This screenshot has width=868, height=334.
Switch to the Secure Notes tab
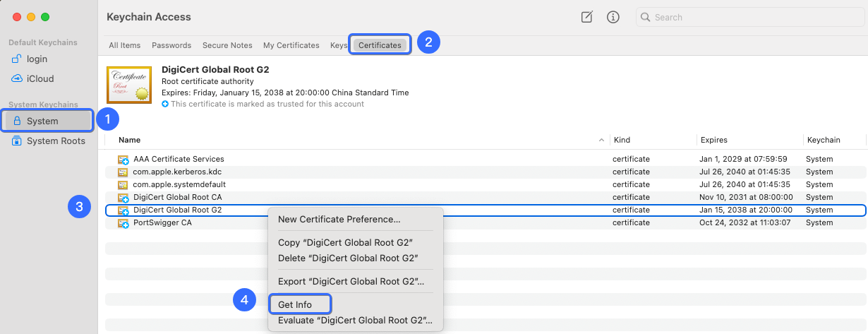click(227, 45)
